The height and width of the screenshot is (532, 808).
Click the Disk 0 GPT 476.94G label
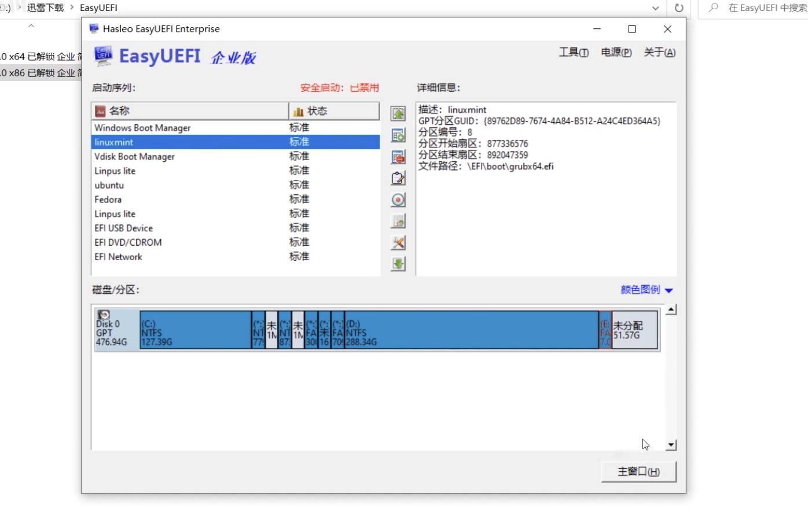point(111,333)
